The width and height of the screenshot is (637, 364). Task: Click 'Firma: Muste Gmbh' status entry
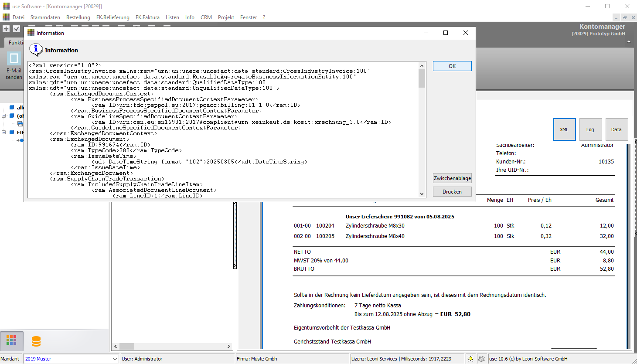pos(257,359)
